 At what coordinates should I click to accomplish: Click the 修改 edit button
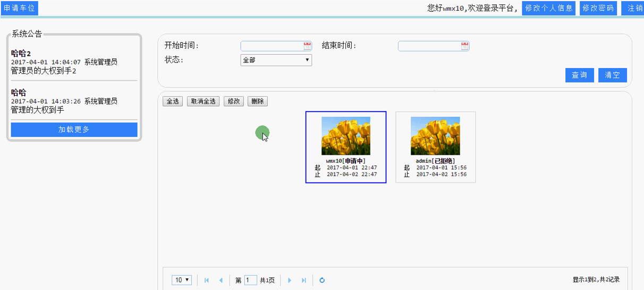tap(234, 101)
